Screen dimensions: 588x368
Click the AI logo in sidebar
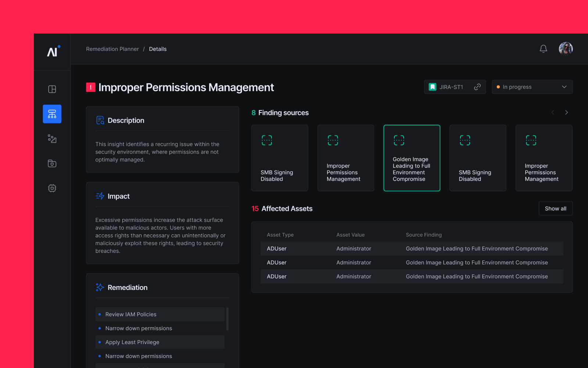click(x=53, y=52)
